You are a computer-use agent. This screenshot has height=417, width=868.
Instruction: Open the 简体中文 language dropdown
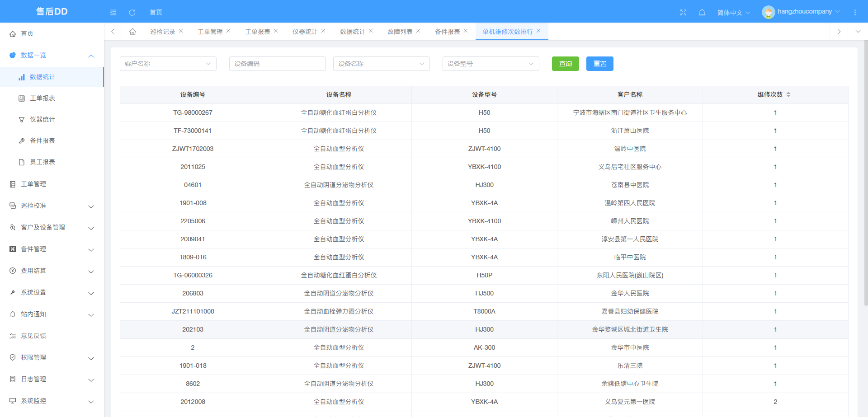pos(732,12)
